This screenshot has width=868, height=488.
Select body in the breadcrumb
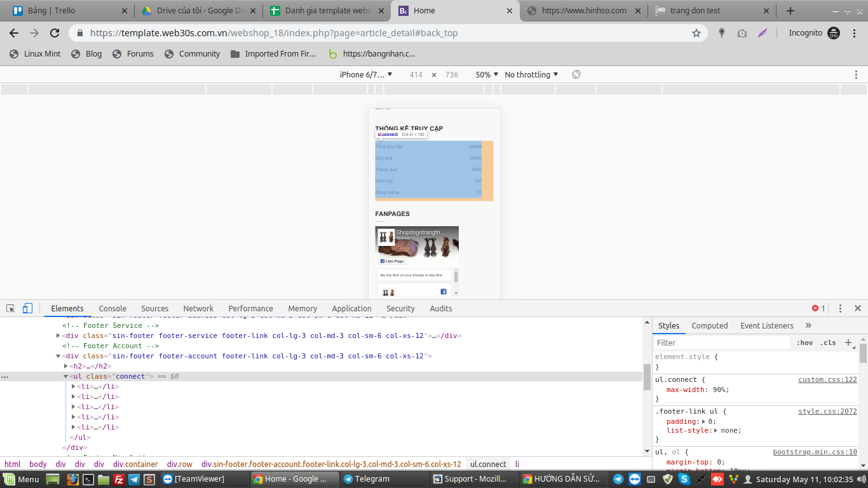coord(38,464)
